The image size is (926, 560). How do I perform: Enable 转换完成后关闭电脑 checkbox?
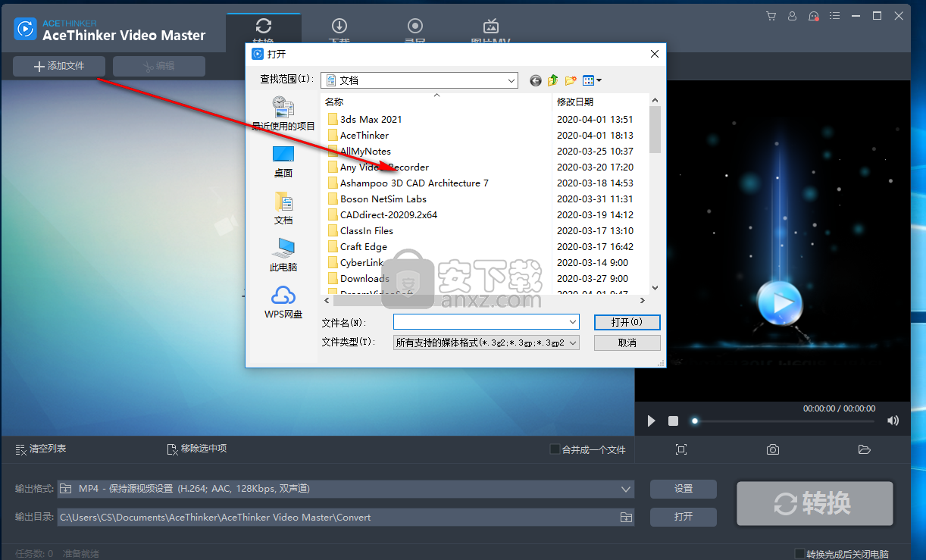tap(799, 554)
